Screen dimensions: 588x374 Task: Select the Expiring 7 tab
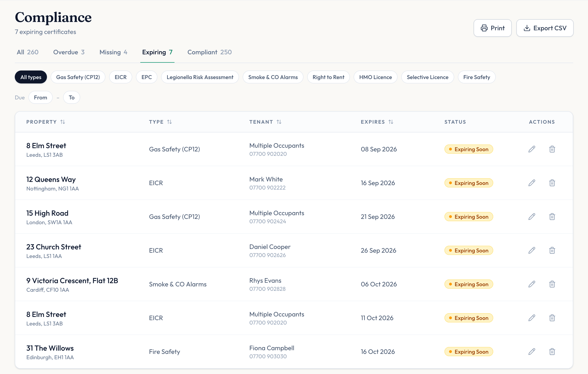(157, 52)
